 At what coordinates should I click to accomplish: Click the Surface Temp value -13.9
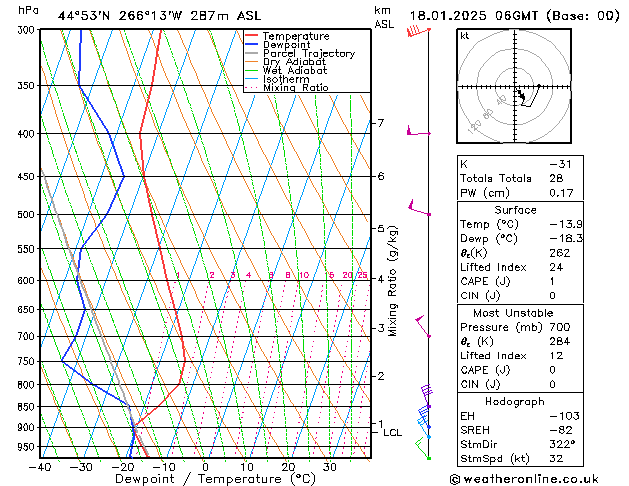tap(566, 224)
